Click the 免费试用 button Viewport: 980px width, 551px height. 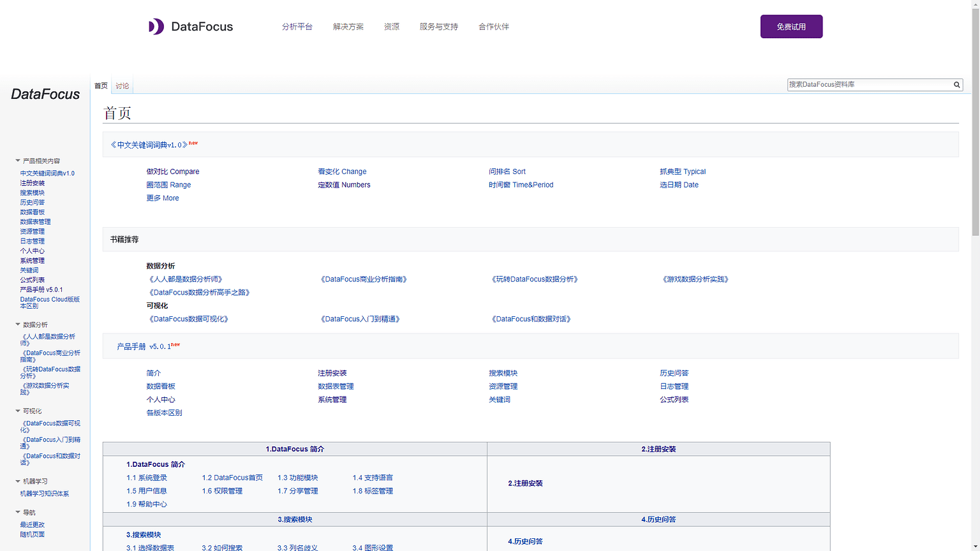[791, 27]
